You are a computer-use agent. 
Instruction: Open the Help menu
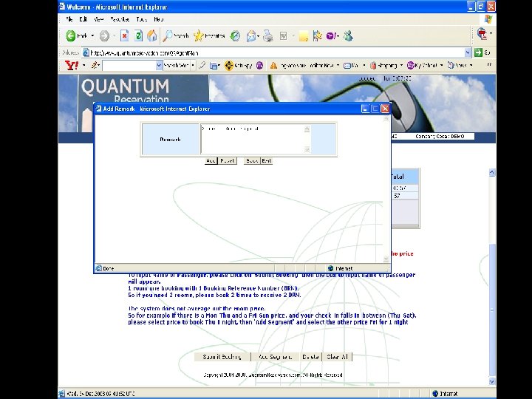(x=158, y=19)
